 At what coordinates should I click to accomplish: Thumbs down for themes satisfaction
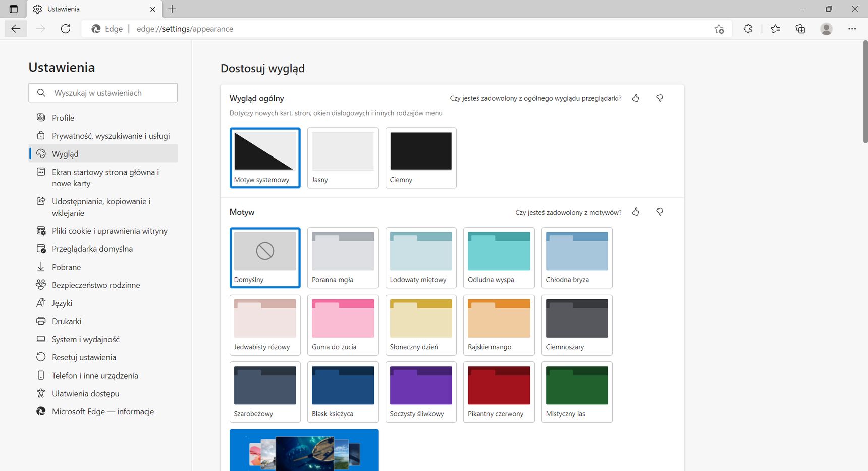point(660,212)
